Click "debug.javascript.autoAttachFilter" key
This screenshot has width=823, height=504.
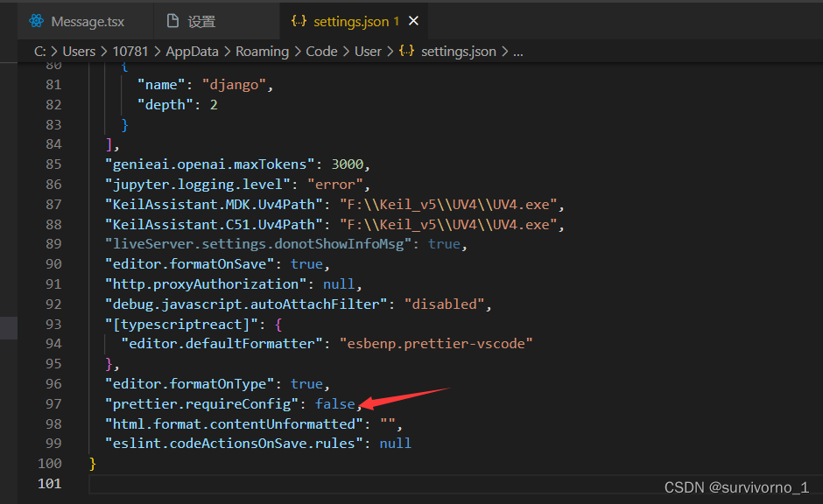[246, 304]
